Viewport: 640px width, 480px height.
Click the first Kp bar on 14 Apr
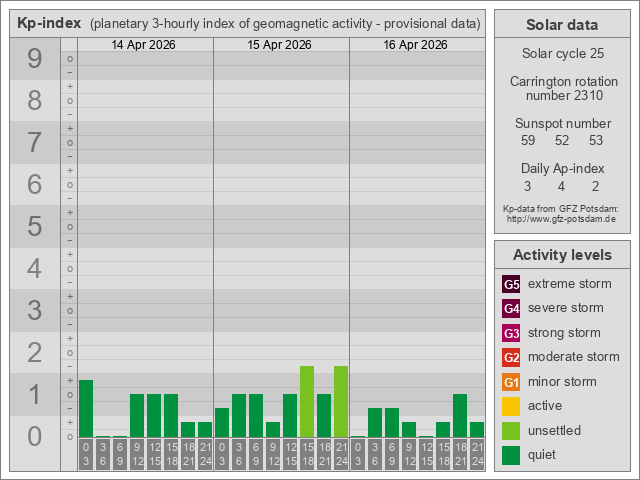(x=86, y=409)
